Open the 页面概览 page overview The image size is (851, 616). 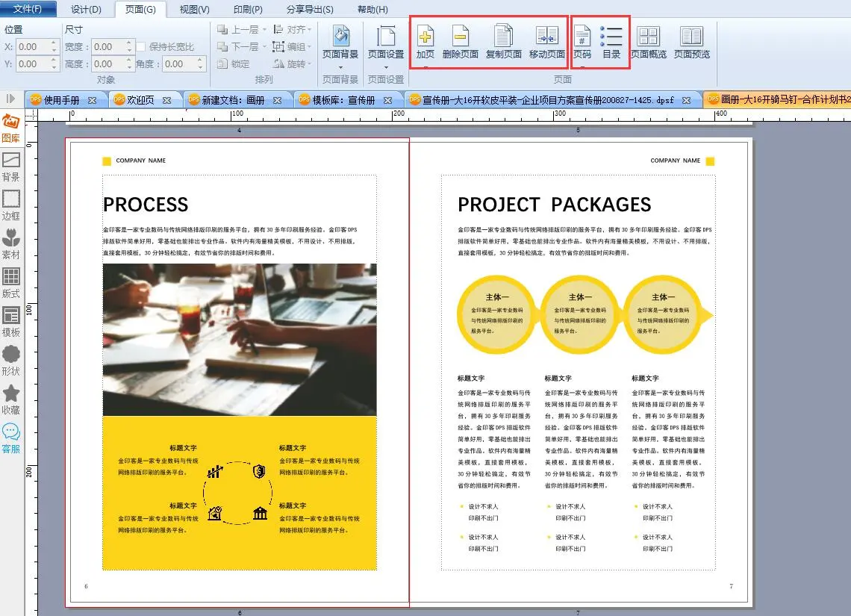tap(649, 43)
